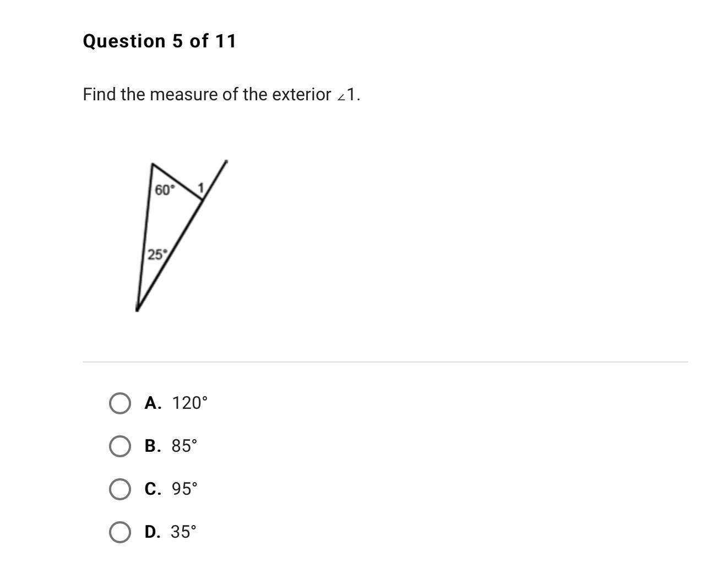
Task: Mark the radio button for option D
Action: [x=120, y=532]
